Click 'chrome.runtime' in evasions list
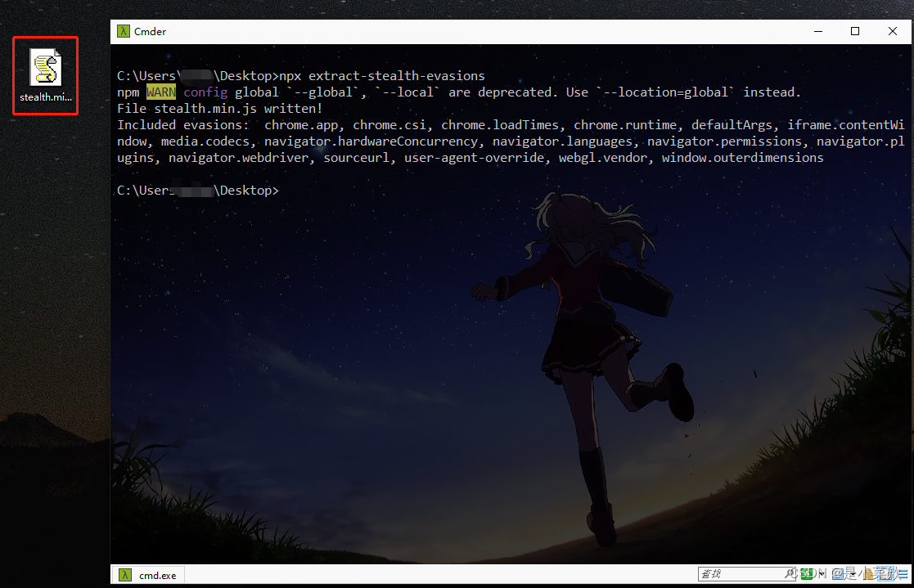 pyautogui.click(x=625, y=124)
